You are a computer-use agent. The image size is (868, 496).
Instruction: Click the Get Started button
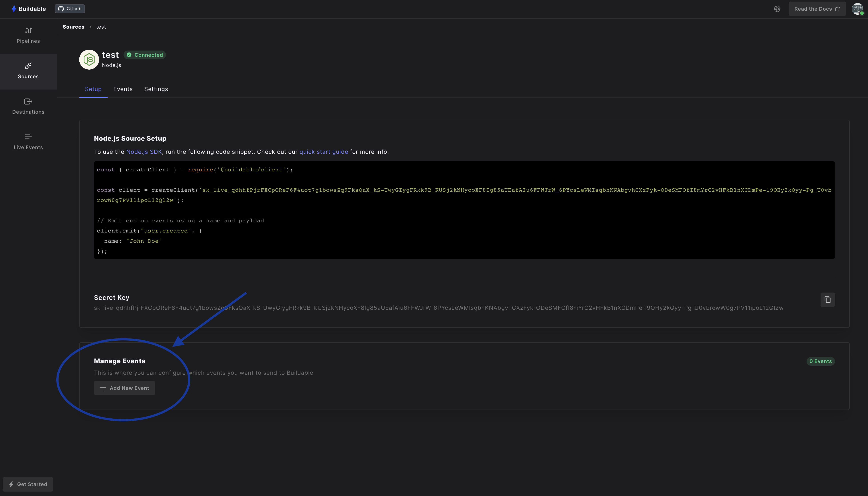click(x=28, y=484)
